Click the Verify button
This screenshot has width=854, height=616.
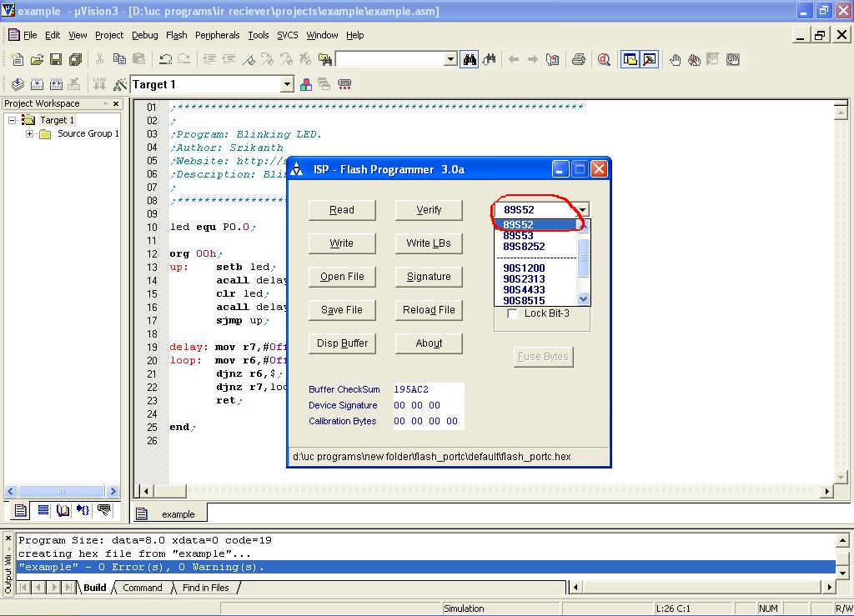click(x=429, y=210)
